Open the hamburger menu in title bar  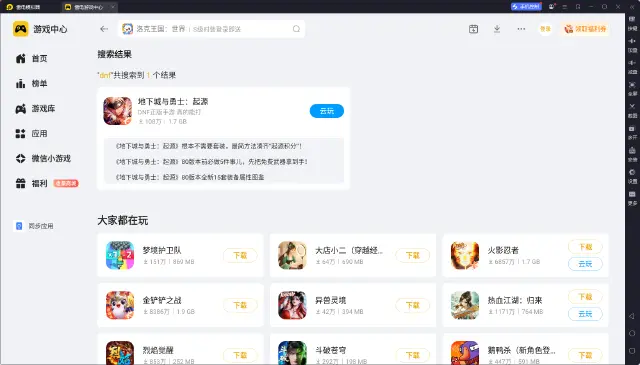pos(565,7)
